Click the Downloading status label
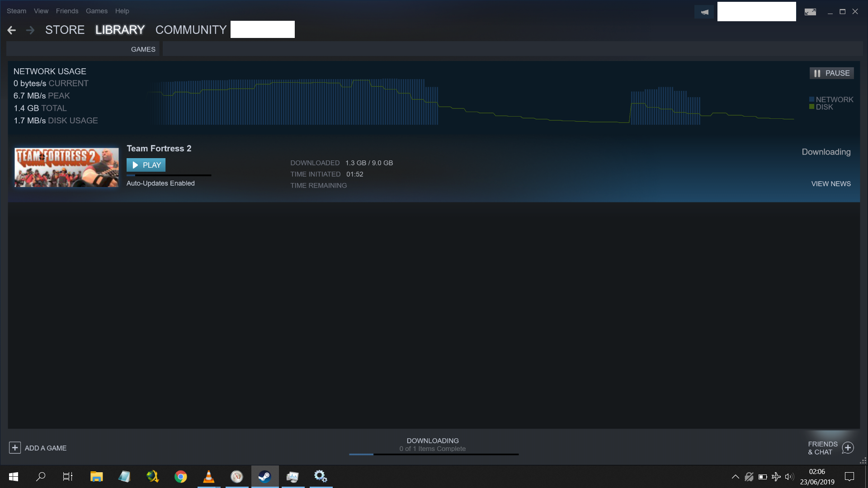The width and height of the screenshot is (868, 488). 826,152
